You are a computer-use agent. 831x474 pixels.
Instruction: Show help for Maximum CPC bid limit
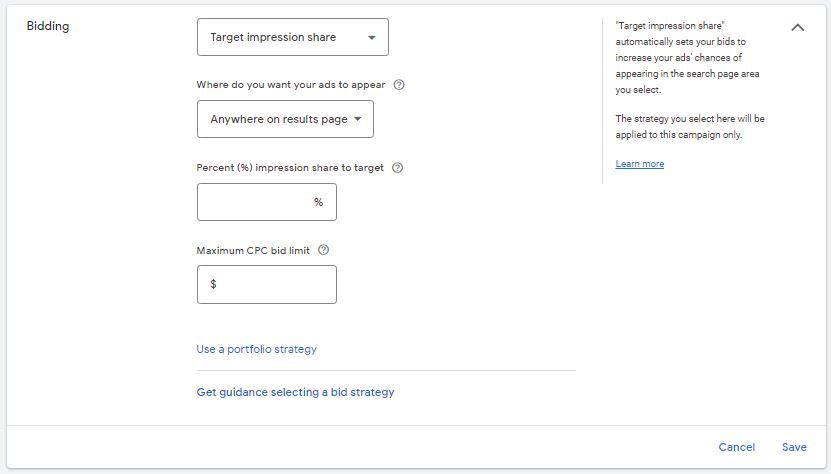(x=323, y=251)
